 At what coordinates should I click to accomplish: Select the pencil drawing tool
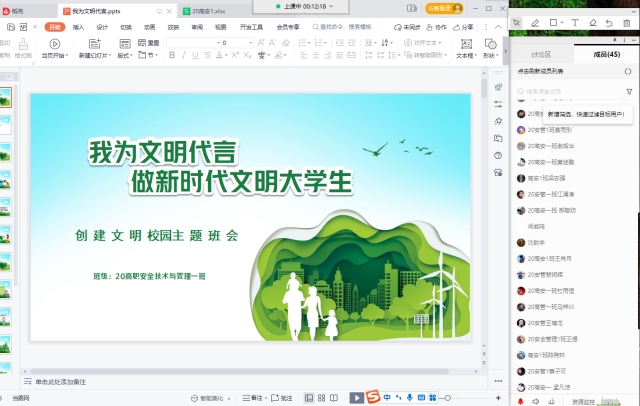[x=536, y=22]
